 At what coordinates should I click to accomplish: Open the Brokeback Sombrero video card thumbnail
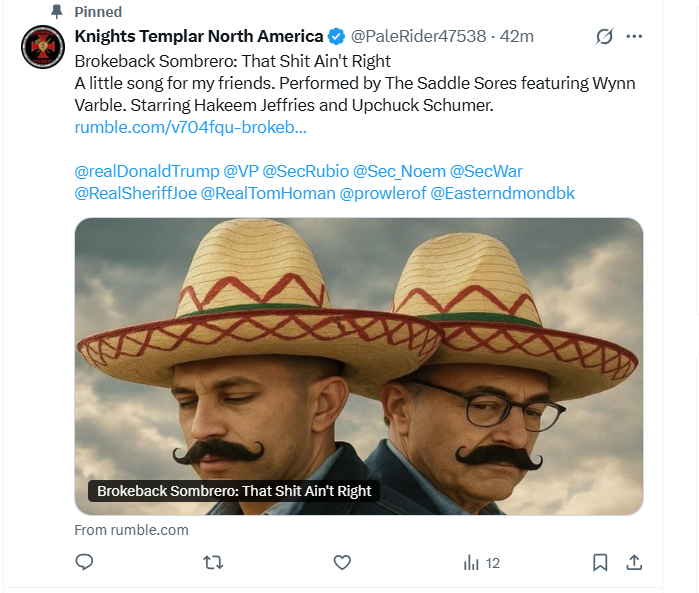pyautogui.click(x=358, y=365)
